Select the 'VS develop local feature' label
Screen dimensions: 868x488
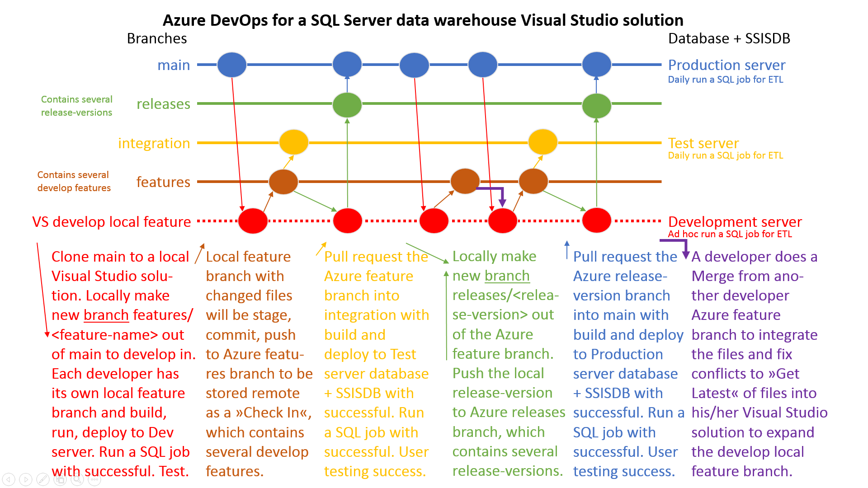click(111, 222)
